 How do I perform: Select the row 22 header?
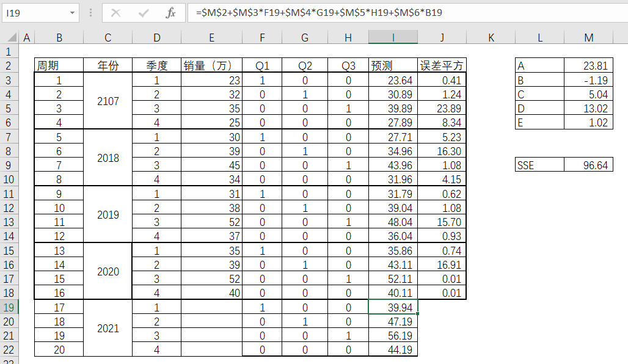click(x=9, y=350)
